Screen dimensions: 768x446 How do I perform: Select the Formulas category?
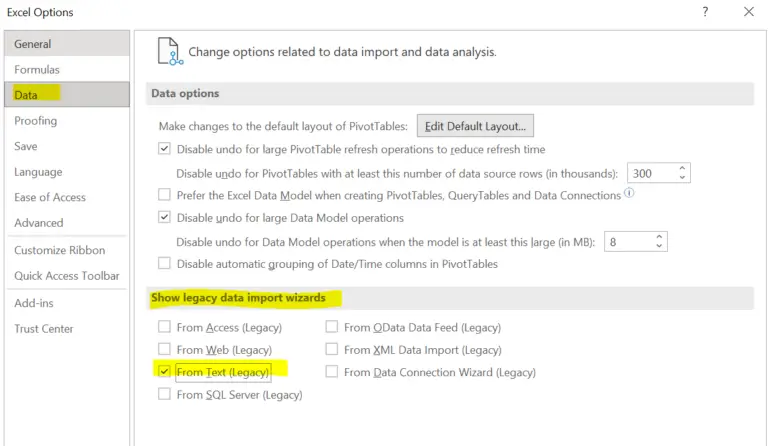point(67,70)
